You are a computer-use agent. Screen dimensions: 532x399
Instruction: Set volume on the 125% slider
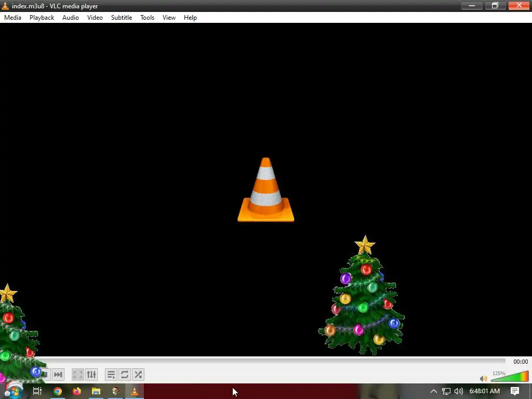510,376
